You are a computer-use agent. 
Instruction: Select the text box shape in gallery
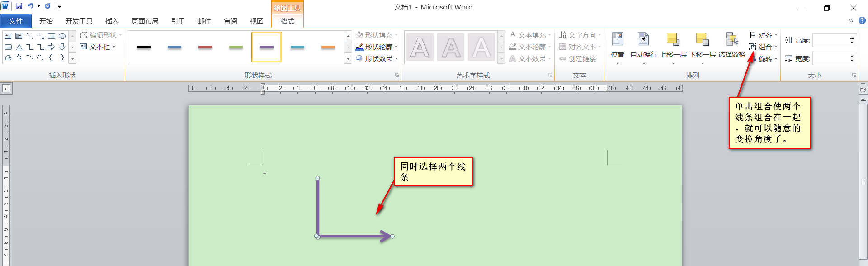coord(8,36)
